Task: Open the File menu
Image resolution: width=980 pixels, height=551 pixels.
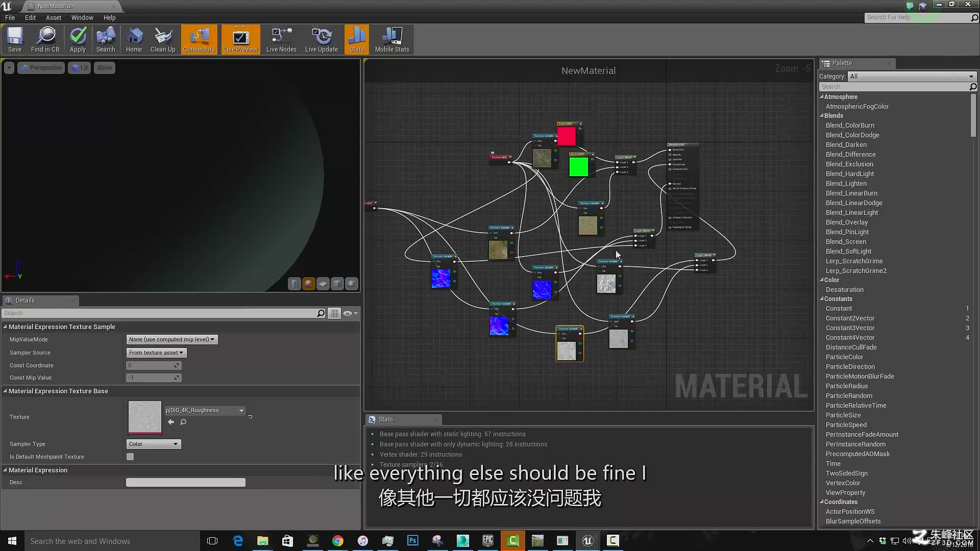Action: tap(10, 17)
